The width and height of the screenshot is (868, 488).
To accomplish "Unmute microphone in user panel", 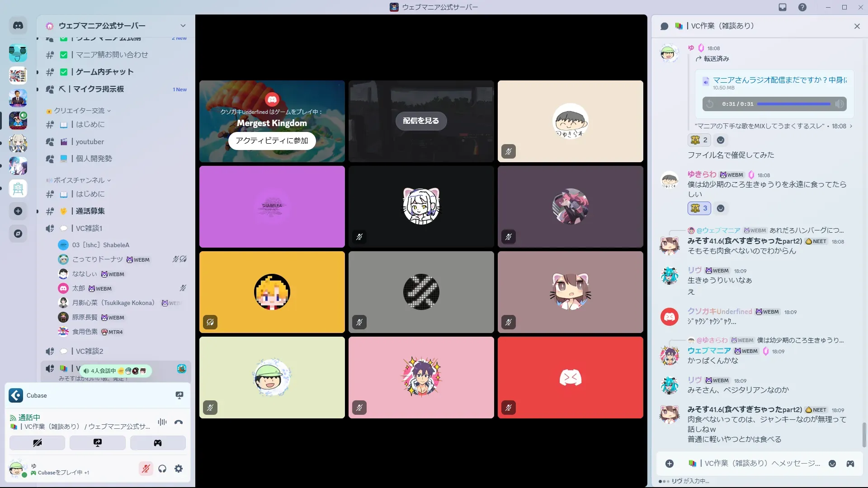I will (x=146, y=469).
